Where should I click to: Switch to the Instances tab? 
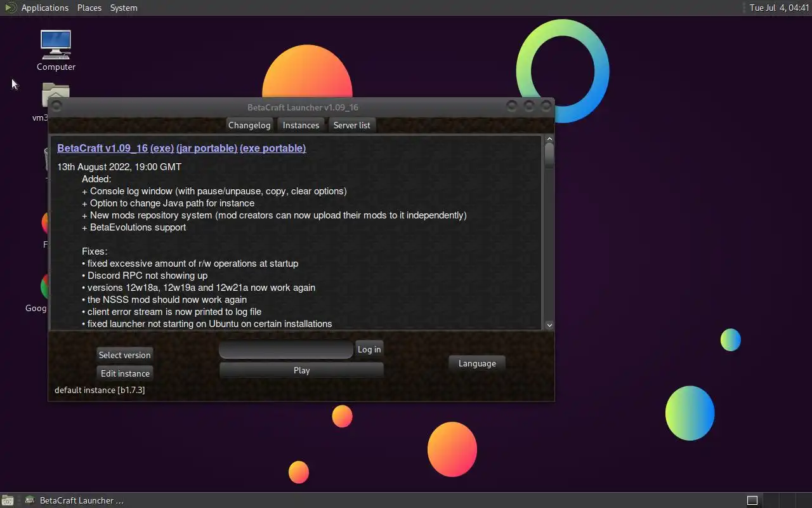coord(301,125)
